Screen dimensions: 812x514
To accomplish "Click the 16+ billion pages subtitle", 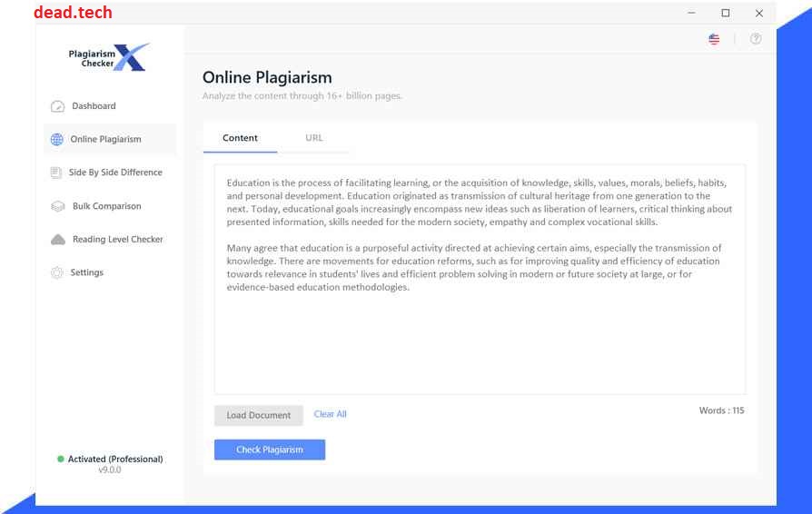I will pos(302,95).
